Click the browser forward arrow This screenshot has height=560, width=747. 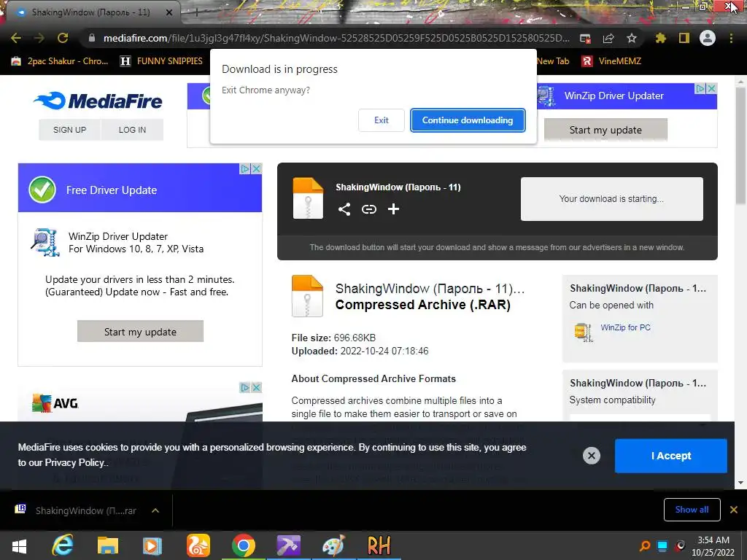tap(39, 38)
